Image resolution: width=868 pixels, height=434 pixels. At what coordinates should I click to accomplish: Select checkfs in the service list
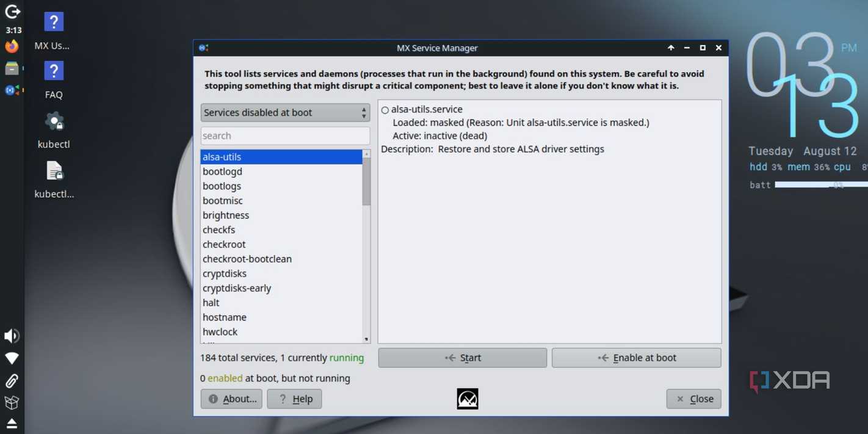click(x=281, y=230)
